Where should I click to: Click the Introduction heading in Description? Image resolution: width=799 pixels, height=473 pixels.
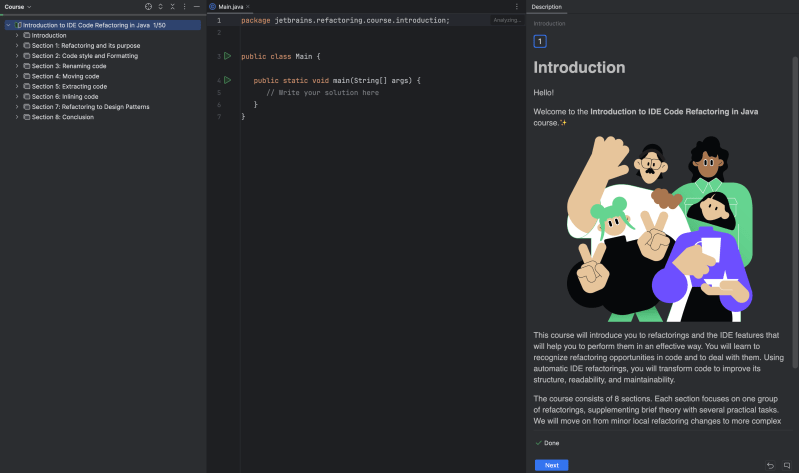click(579, 67)
